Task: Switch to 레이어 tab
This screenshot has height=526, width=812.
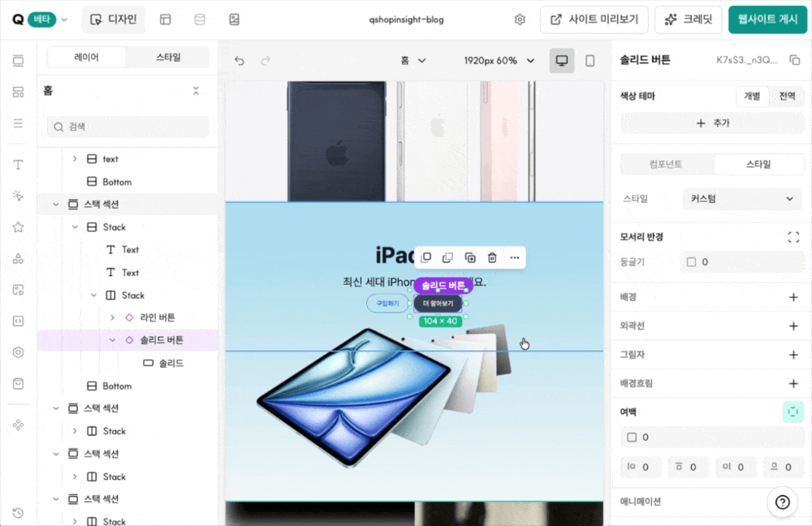Action: tap(87, 57)
